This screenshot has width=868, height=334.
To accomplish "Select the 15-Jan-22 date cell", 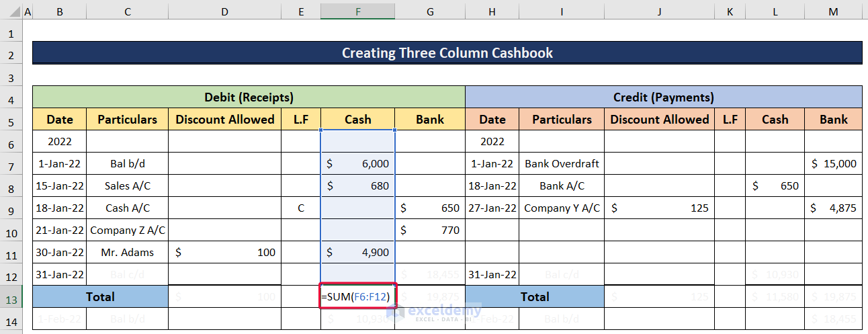I will [x=59, y=185].
